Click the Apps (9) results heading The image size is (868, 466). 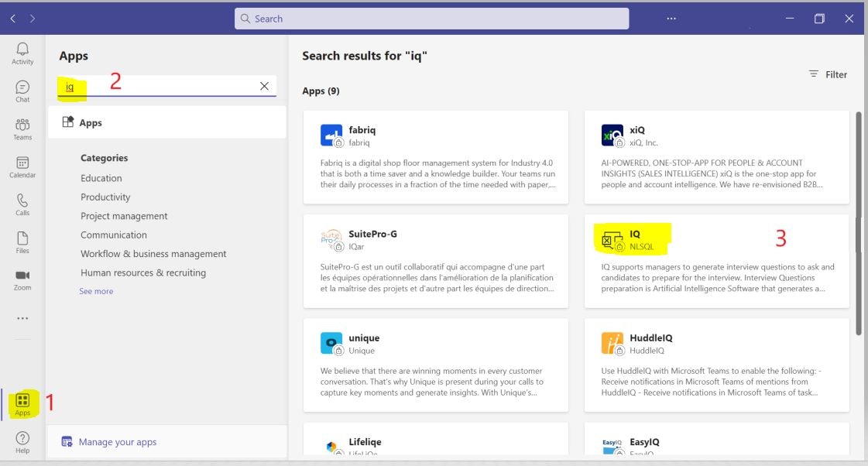coord(321,91)
